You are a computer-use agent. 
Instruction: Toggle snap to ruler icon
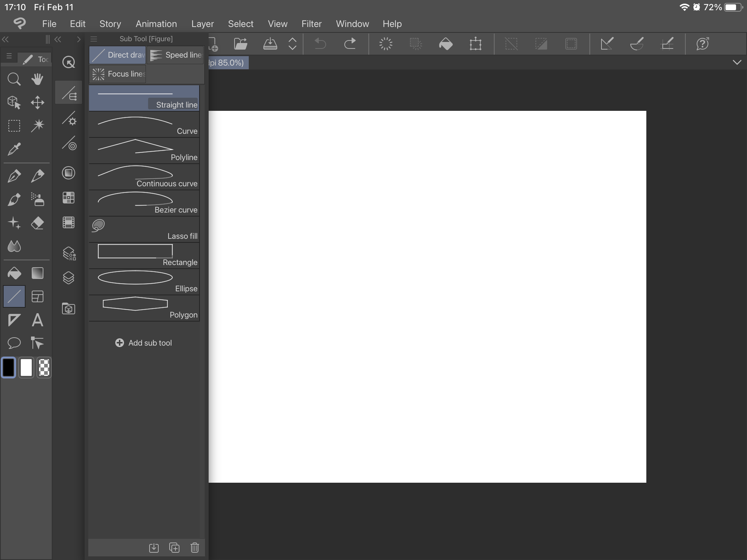click(x=607, y=44)
